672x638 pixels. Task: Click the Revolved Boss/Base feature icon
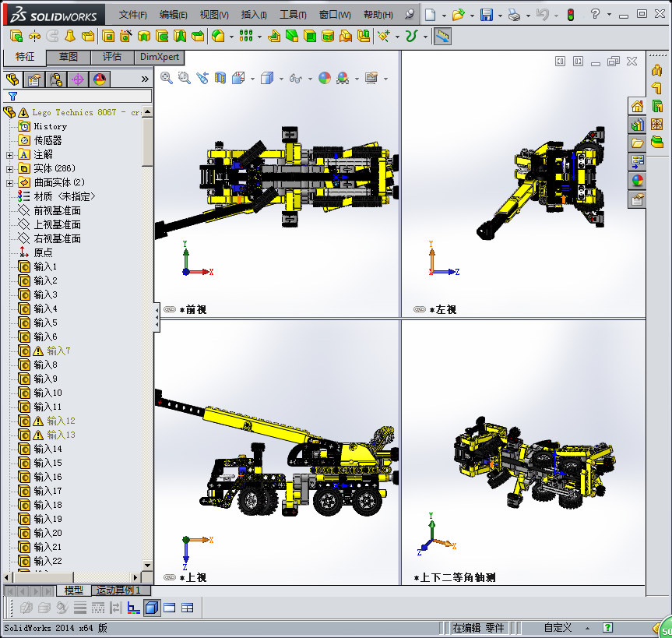point(34,37)
